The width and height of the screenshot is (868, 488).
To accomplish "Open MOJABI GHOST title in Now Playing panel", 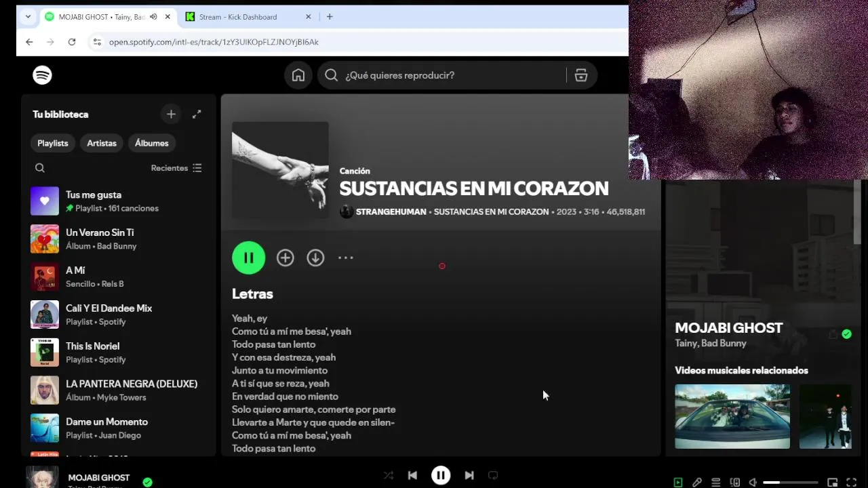I will (729, 328).
